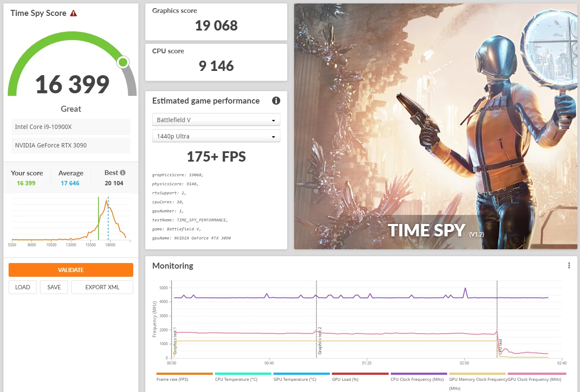Click the Great rating label
Image resolution: width=580 pixels, height=392 pixels.
click(x=71, y=109)
